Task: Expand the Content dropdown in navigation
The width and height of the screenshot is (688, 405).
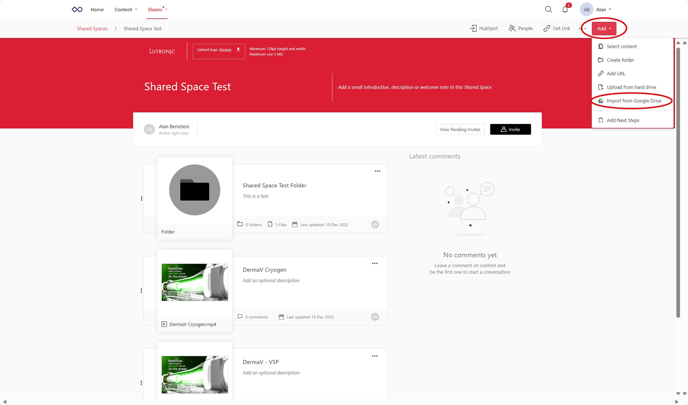Action: 126,10
